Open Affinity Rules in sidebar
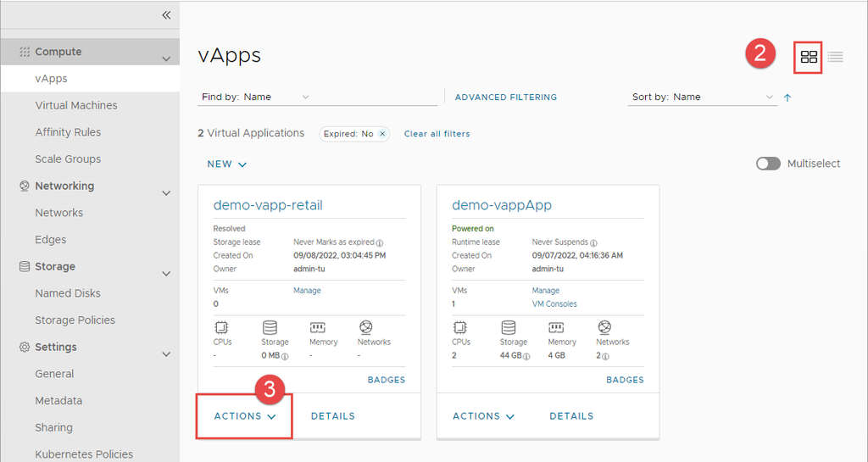The width and height of the screenshot is (868, 462). [68, 132]
